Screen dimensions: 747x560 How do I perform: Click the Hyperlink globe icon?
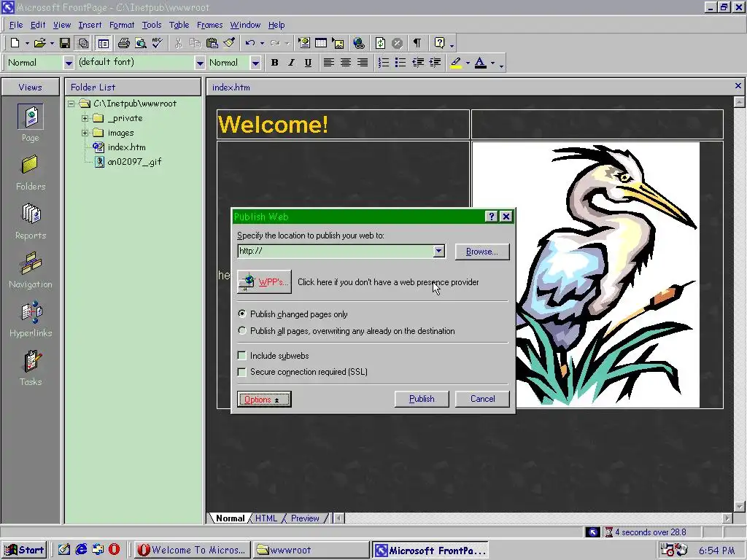(x=359, y=43)
